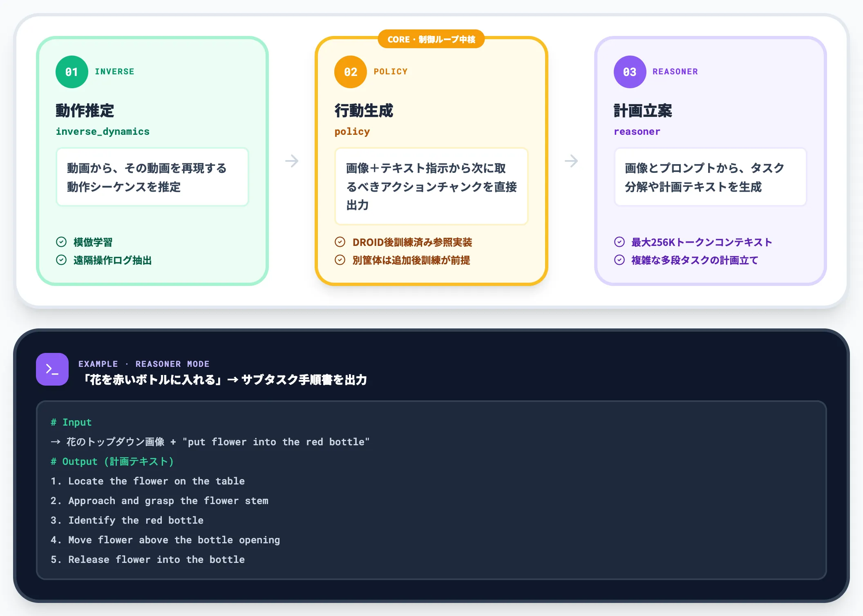Image resolution: width=863 pixels, height=616 pixels.
Task: Click the EXAMPLE · REASONER MODE label
Action: (144, 364)
